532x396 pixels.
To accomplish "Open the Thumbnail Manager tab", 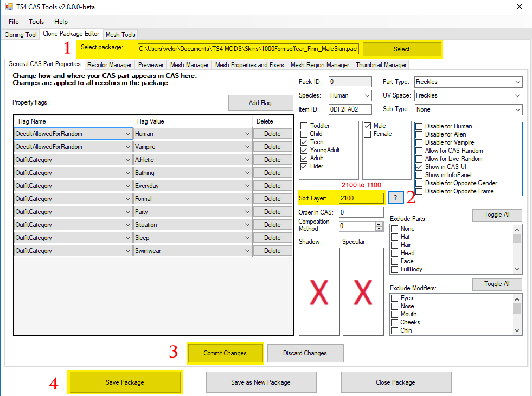I will coord(381,65).
